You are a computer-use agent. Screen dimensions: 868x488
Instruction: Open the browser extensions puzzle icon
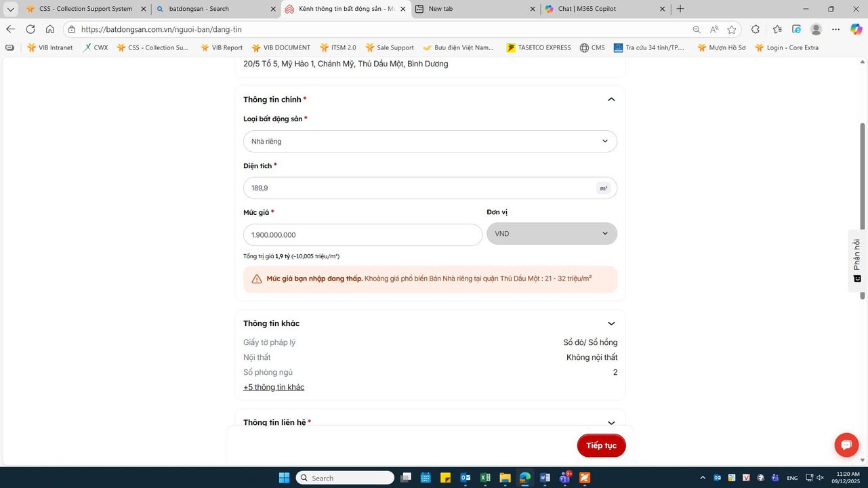tap(756, 29)
